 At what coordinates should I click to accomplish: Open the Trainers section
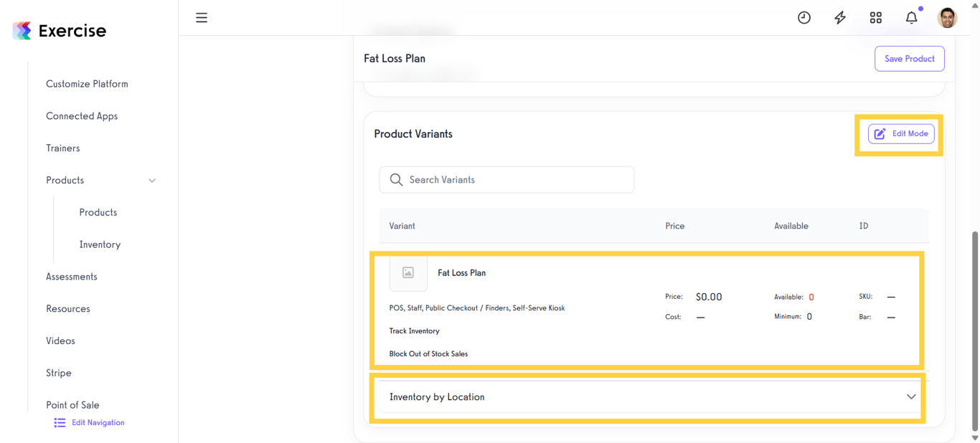tap(63, 148)
